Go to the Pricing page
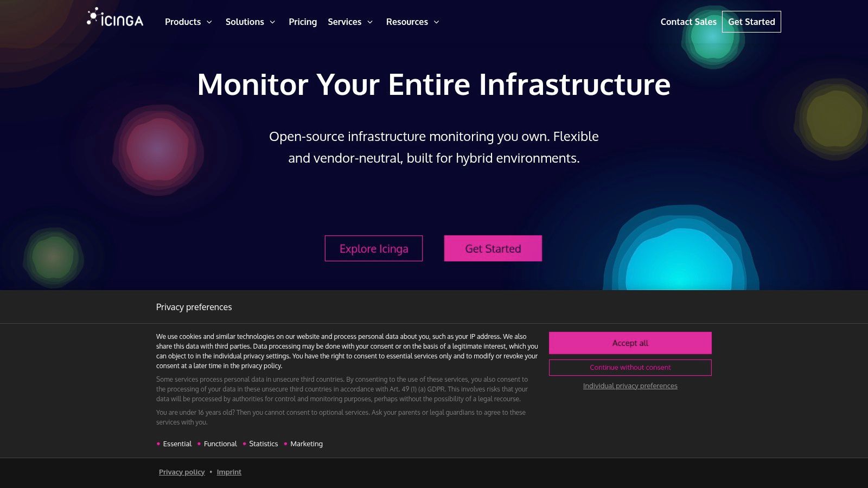Screen dimensions: 868x488 click(x=303, y=22)
